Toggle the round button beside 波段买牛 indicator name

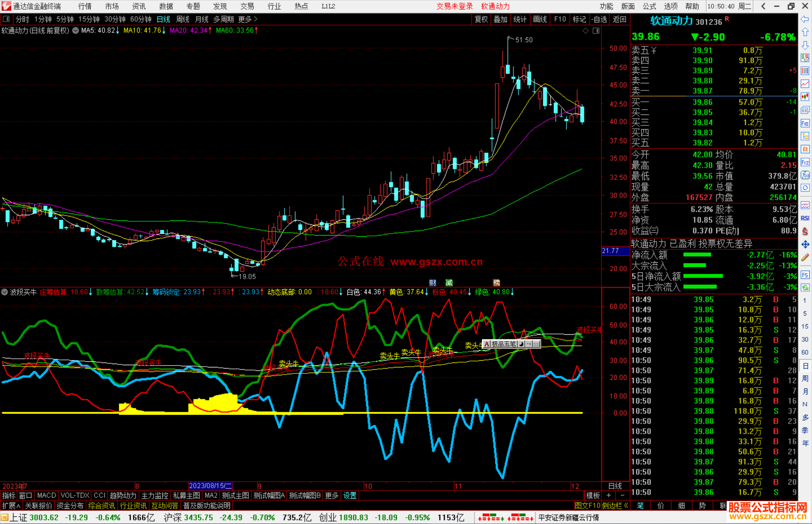5,292
